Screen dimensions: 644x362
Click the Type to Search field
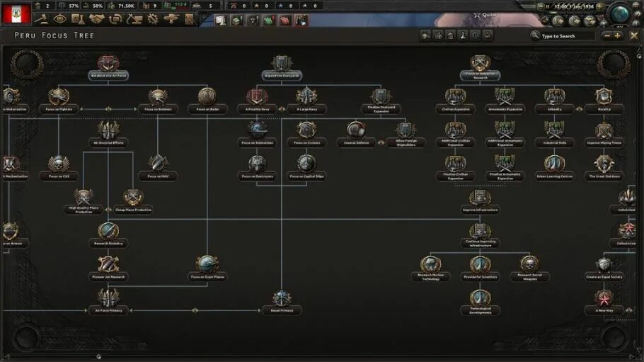pos(563,36)
